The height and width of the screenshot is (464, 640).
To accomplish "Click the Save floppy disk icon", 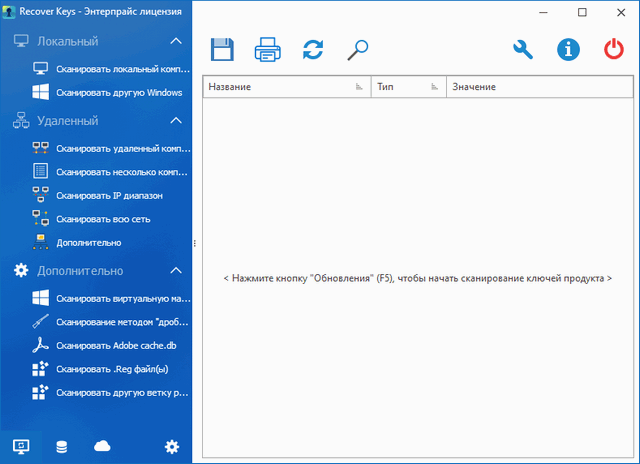I will [x=222, y=49].
